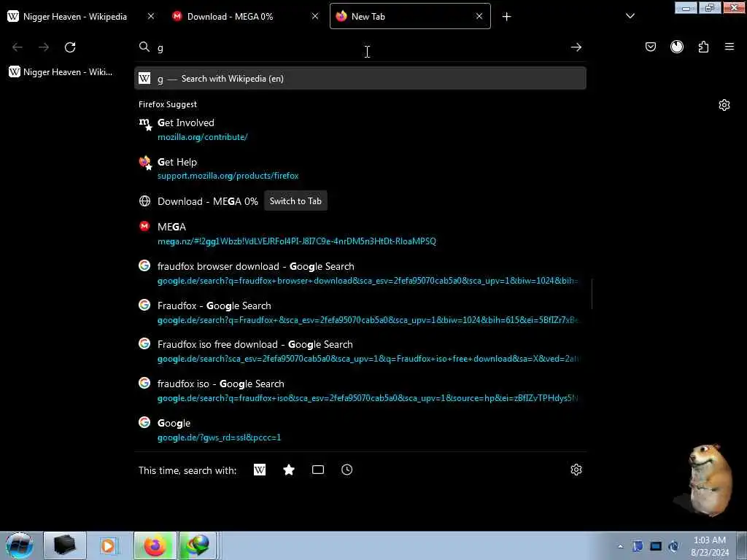The height and width of the screenshot is (560, 747).
Task: Click the suggestion list scrollbar
Action: 592,295
